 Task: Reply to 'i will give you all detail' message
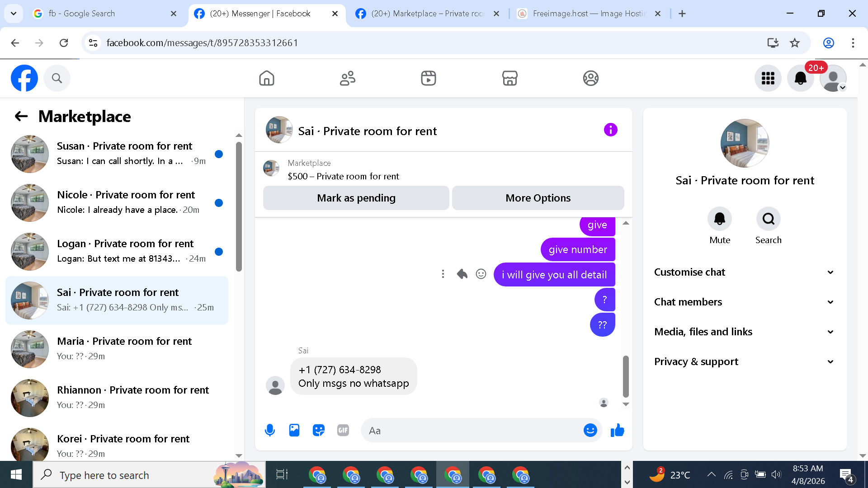(462, 274)
